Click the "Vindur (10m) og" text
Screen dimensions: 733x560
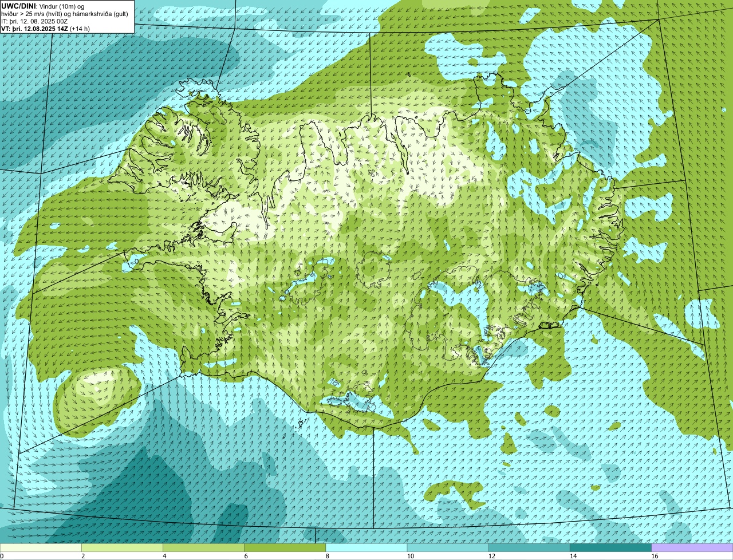[62, 6]
